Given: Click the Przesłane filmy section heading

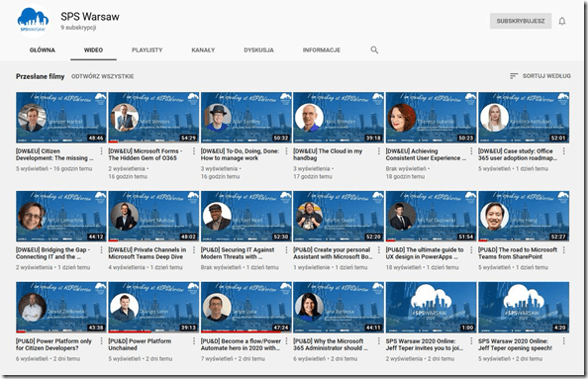Looking at the screenshot, I should point(41,76).
